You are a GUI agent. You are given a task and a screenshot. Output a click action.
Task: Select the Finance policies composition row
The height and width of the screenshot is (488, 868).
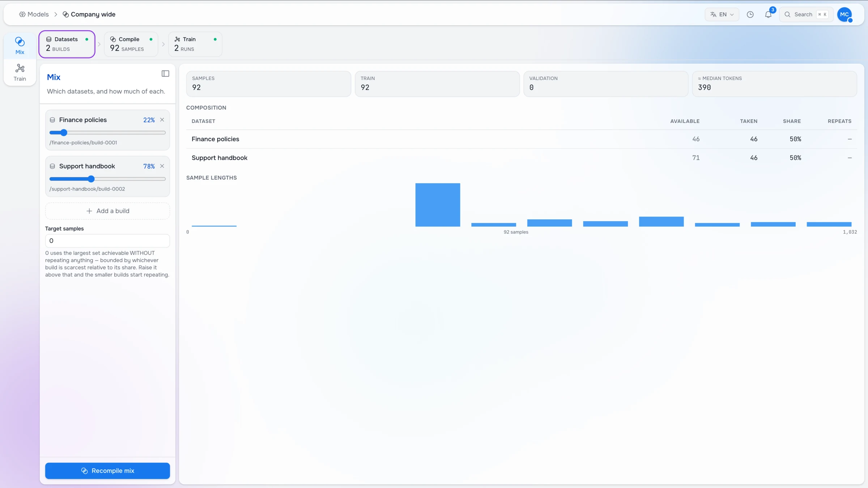click(521, 139)
